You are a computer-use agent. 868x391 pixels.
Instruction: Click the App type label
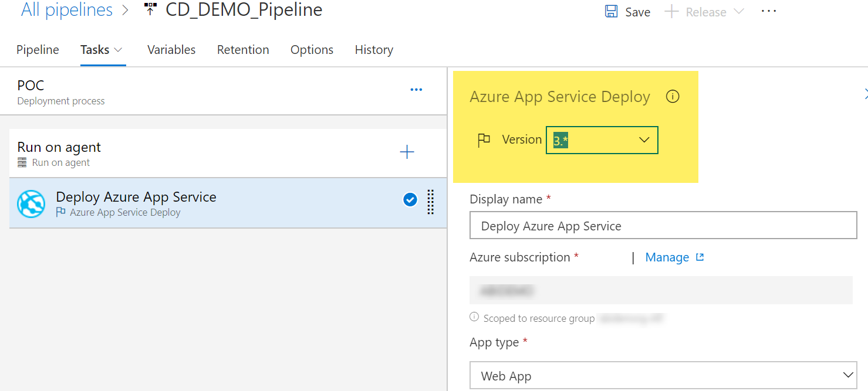[x=494, y=342]
